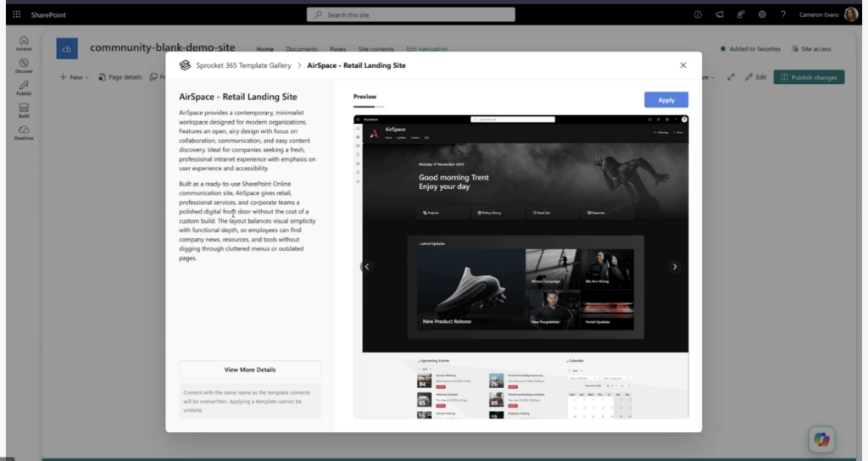Click the social share icon in top bar

[741, 14]
